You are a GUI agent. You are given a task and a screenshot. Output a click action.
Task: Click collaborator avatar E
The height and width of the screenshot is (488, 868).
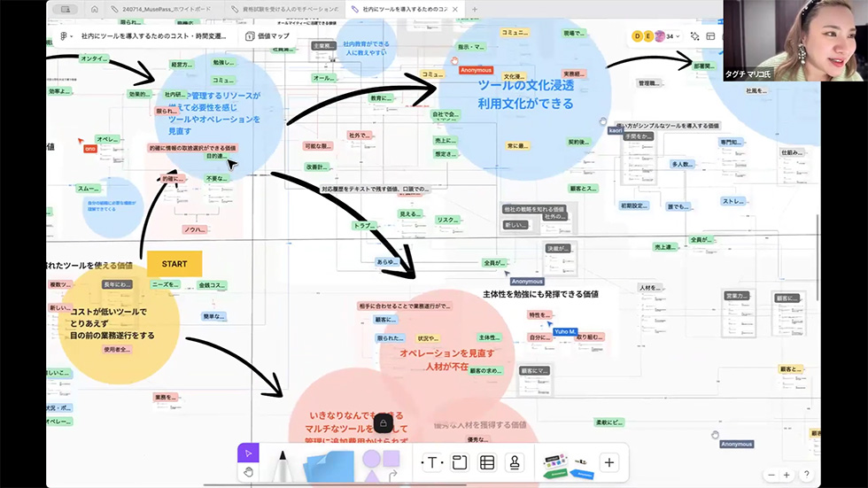click(648, 36)
